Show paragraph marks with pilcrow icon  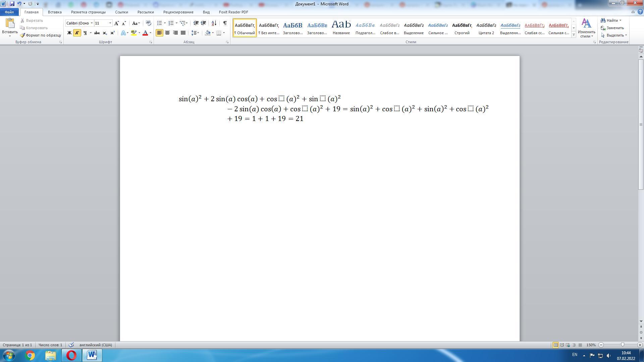[x=225, y=23]
